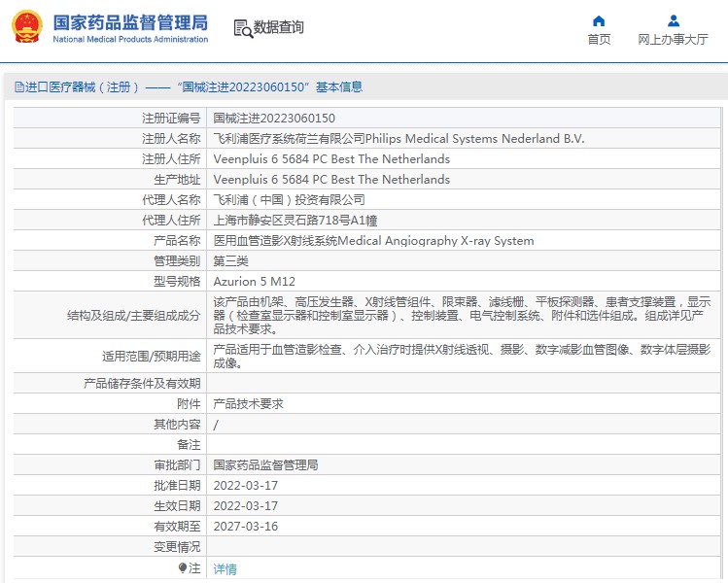The width and height of the screenshot is (728, 583).
Task: Click the 首页 house icon
Action: [x=599, y=20]
